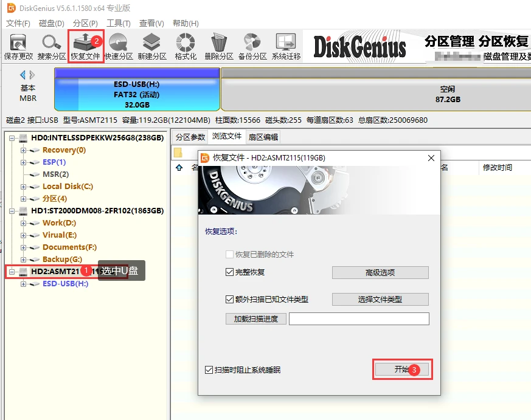
Task: Open the 查看(V) menu
Action: pyautogui.click(x=151, y=23)
